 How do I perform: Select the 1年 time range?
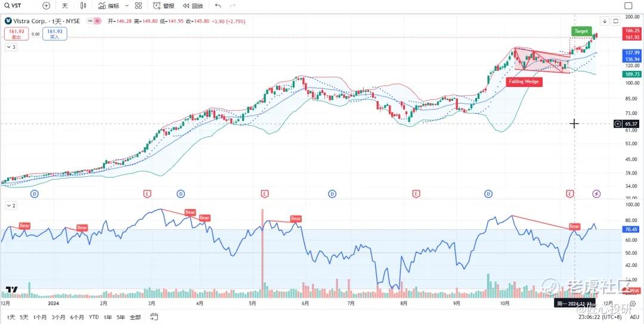tap(107, 317)
